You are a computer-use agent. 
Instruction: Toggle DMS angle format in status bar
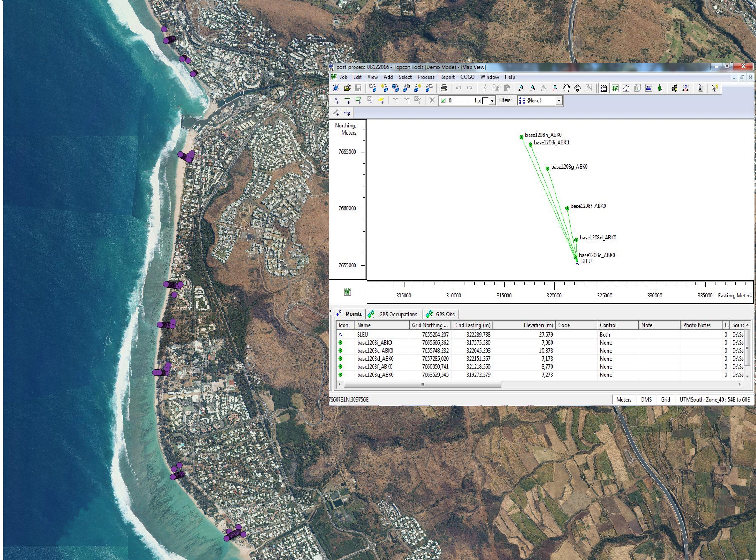[x=646, y=399]
